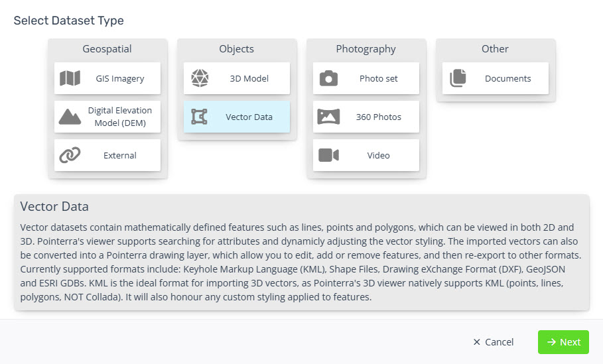Click the GIS Imagery map icon
Image resolution: width=603 pixels, height=364 pixels.
pos(70,78)
